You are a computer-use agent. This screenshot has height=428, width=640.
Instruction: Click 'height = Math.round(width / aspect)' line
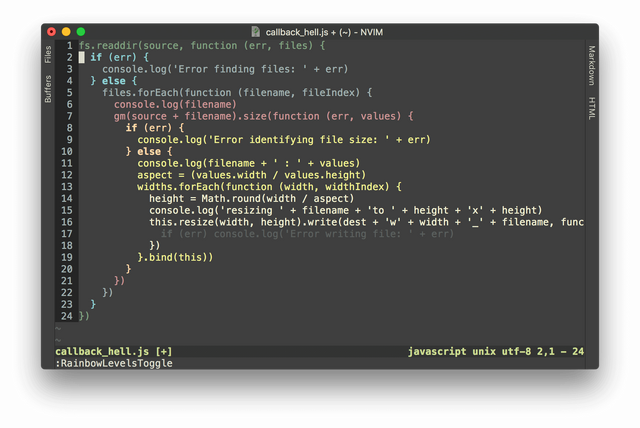(252, 199)
